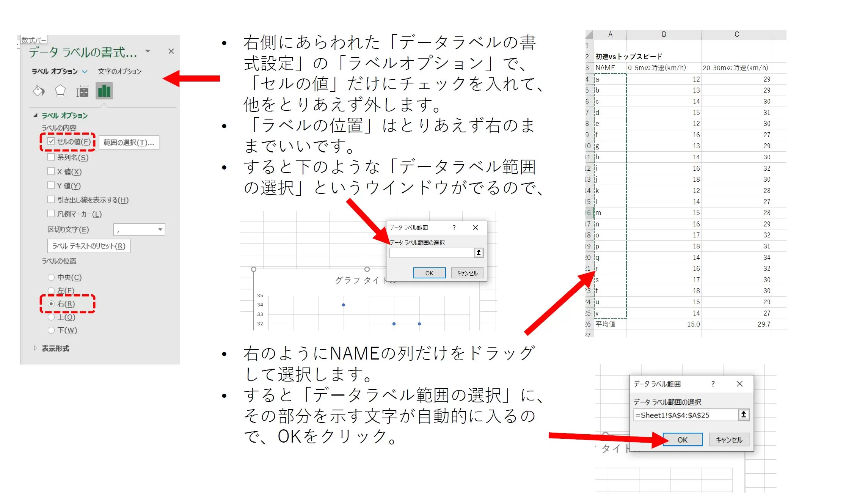Enable 系列名(S) checkbox
The image size is (868, 501).
point(51,157)
